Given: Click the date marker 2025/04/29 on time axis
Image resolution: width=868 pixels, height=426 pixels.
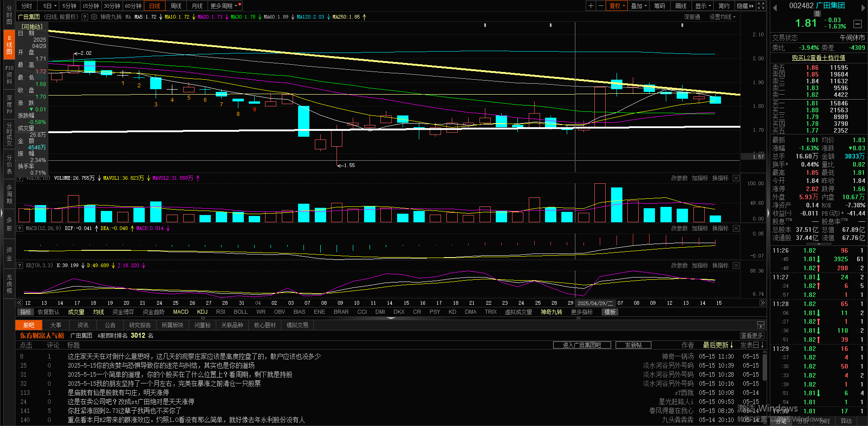Looking at the screenshot, I should 595,303.
